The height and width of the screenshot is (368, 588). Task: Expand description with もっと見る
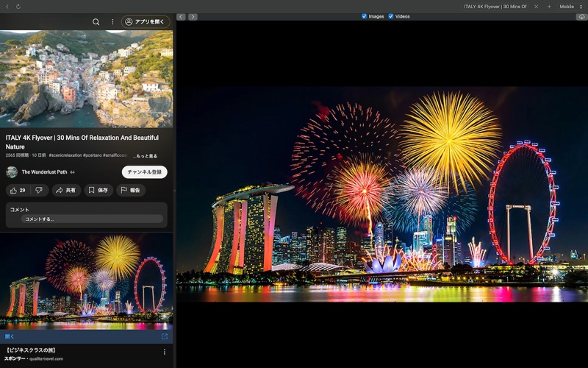(x=145, y=156)
